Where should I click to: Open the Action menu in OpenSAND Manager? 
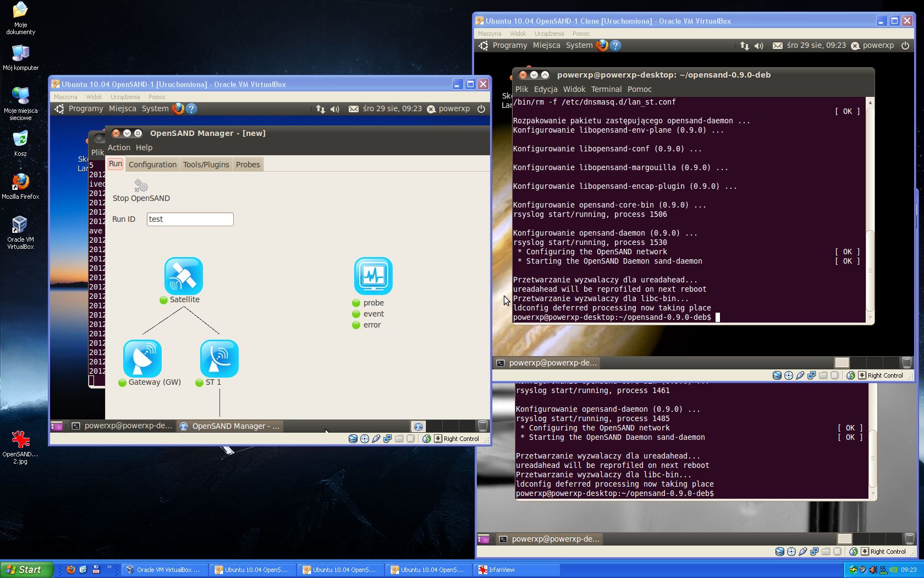[119, 148]
